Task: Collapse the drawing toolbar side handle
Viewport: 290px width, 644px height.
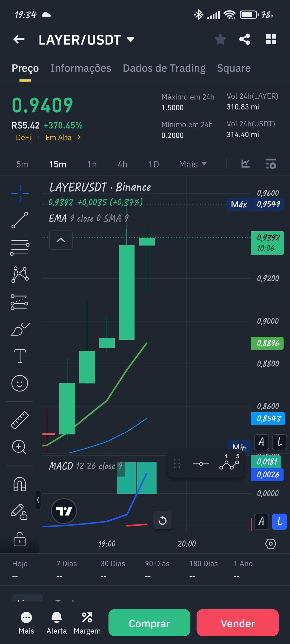Action: tap(38, 500)
